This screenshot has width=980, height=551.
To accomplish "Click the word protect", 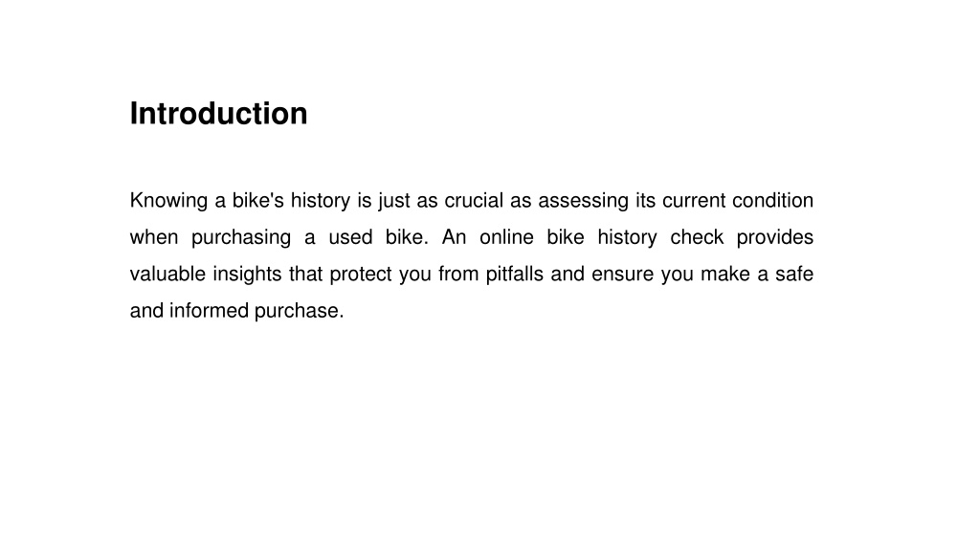I will tap(361, 275).
